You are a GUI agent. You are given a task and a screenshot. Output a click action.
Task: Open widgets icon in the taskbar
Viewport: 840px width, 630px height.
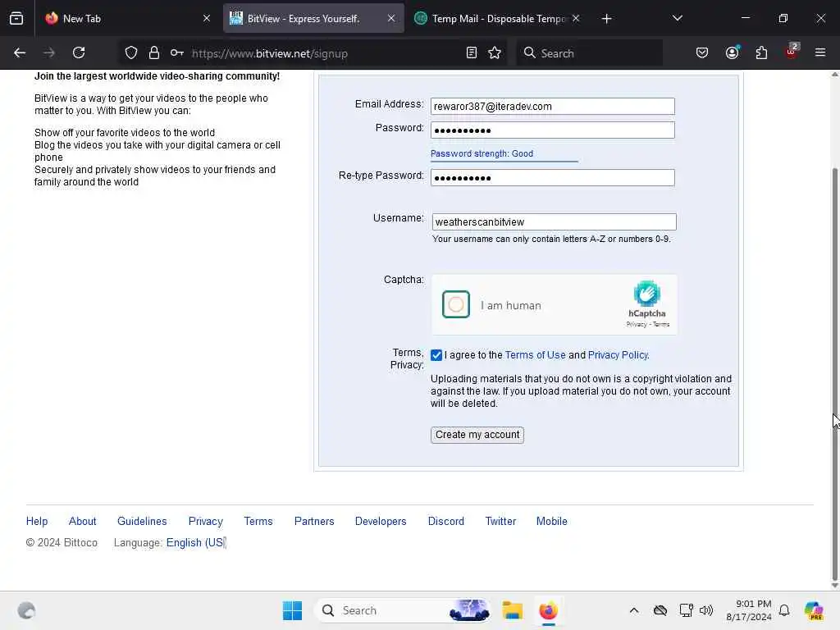[x=26, y=610]
